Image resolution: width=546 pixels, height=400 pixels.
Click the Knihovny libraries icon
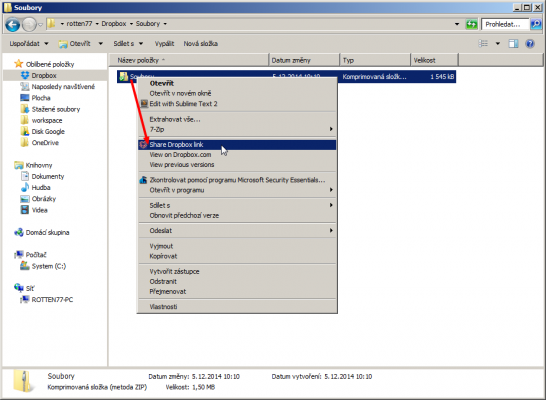pos(18,165)
